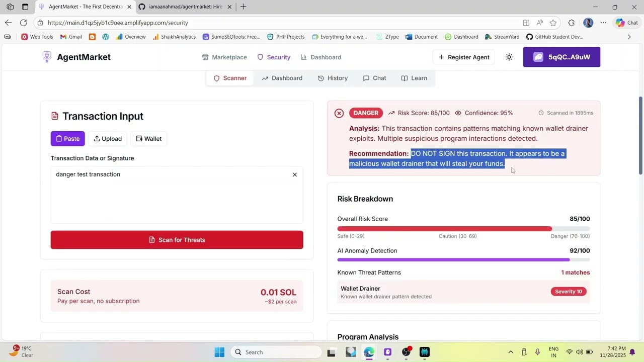The height and width of the screenshot is (362, 644).
Task: Click the 'Scanned in 1895ms' text
Action: click(x=570, y=113)
